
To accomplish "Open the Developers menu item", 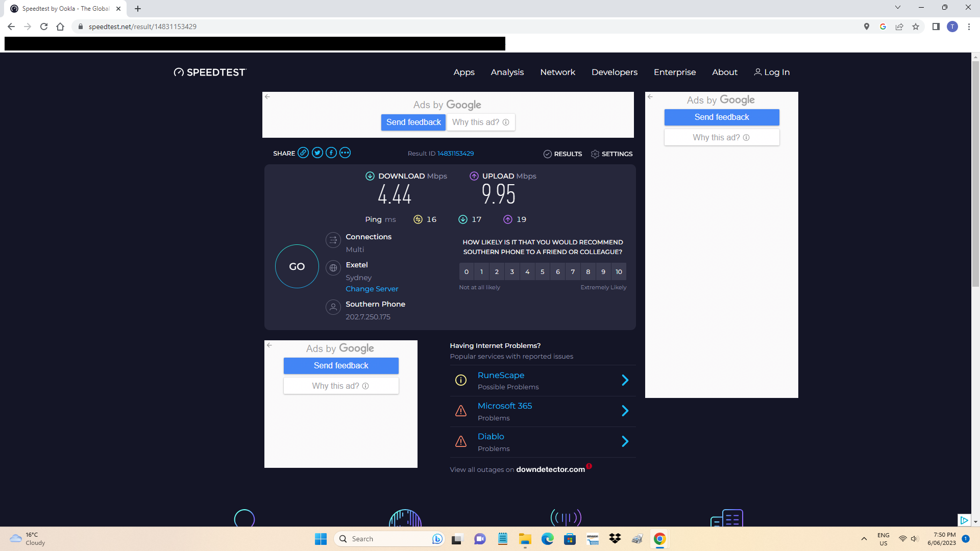I will coord(614,72).
